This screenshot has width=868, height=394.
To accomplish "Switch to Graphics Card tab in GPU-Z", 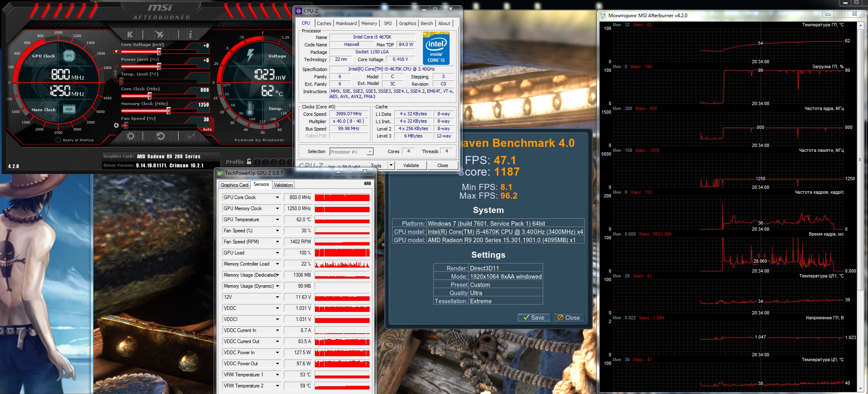I will coord(235,185).
